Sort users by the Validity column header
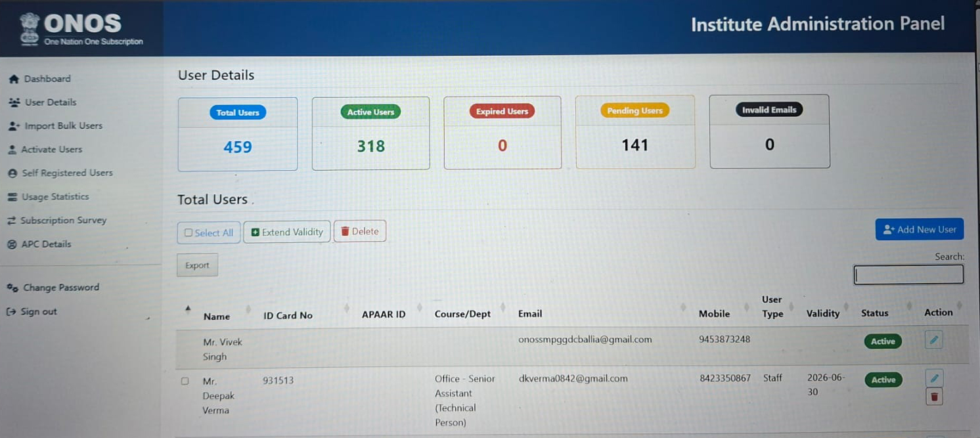 [822, 314]
